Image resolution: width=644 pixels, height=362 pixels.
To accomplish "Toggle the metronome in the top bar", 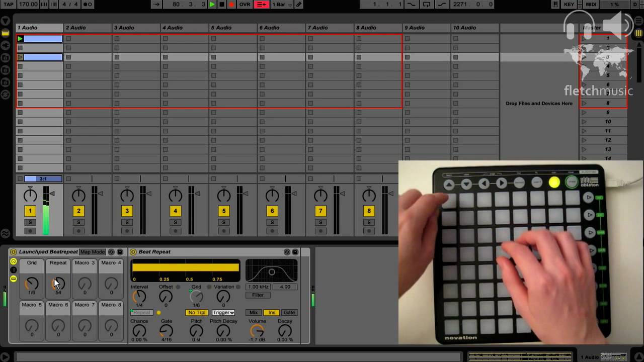I will [x=87, y=5].
